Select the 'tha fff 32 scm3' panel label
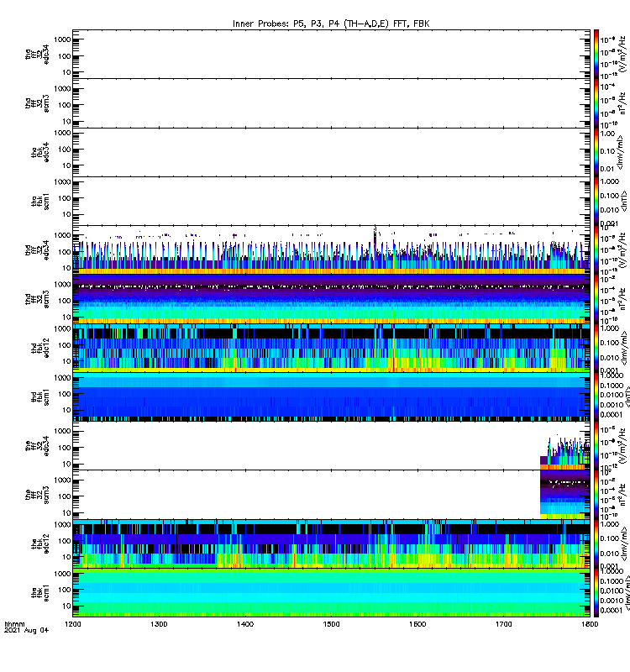Viewport: 630px width, 672px height. click(37, 103)
